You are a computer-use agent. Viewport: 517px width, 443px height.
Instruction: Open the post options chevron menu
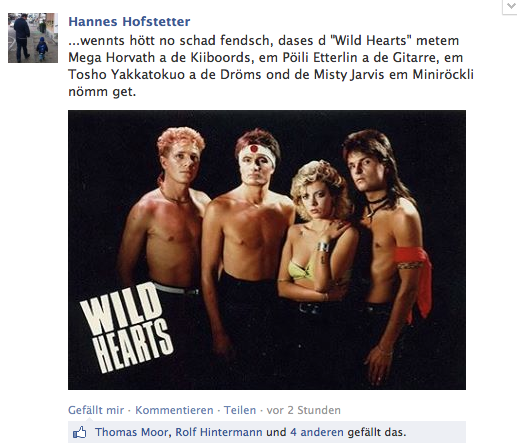pos(510,7)
